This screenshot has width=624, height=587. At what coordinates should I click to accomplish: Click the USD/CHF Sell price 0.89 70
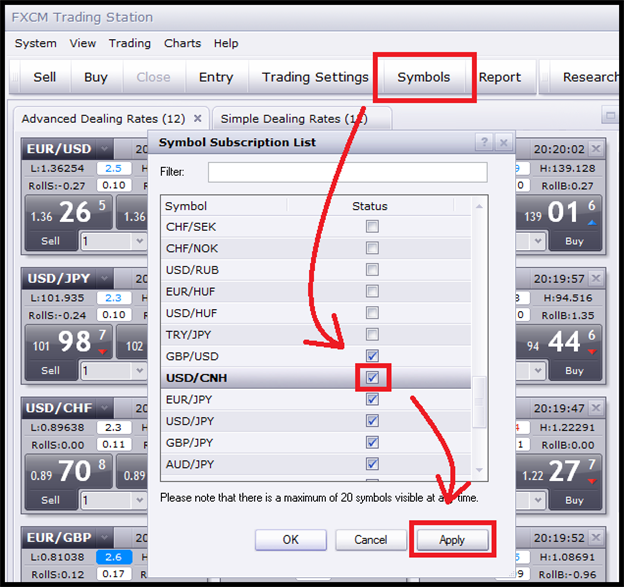pos(69,472)
